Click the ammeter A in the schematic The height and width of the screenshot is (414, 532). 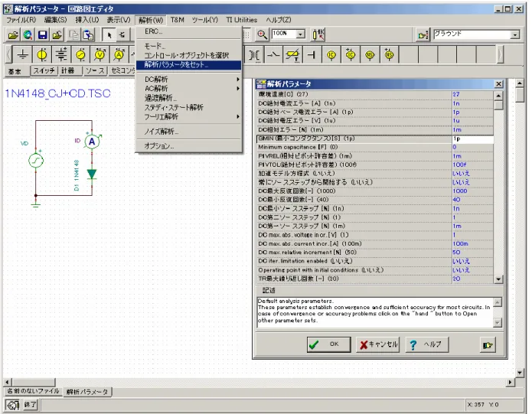[x=92, y=142]
